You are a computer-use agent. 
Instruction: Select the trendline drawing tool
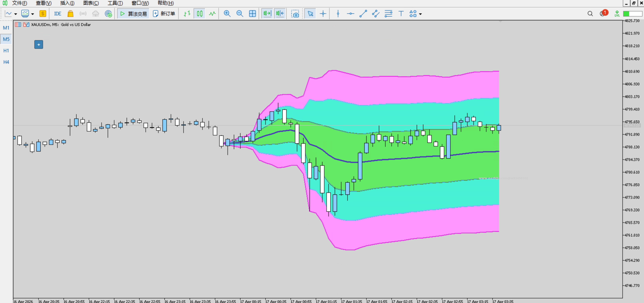[x=363, y=14]
